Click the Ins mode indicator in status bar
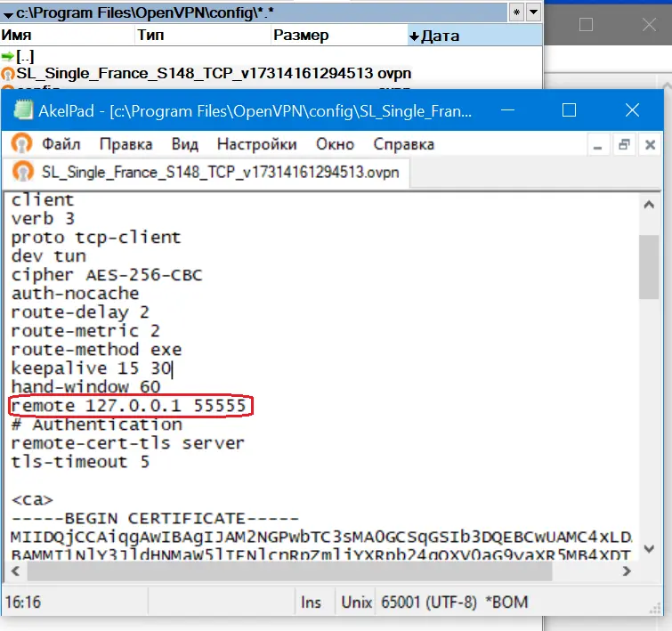Viewport: 672px width, 631px height. pyautogui.click(x=311, y=603)
